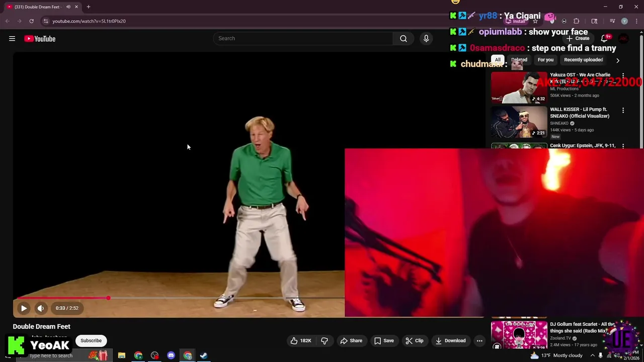Close the Double Dream Feet tab

click(76, 7)
